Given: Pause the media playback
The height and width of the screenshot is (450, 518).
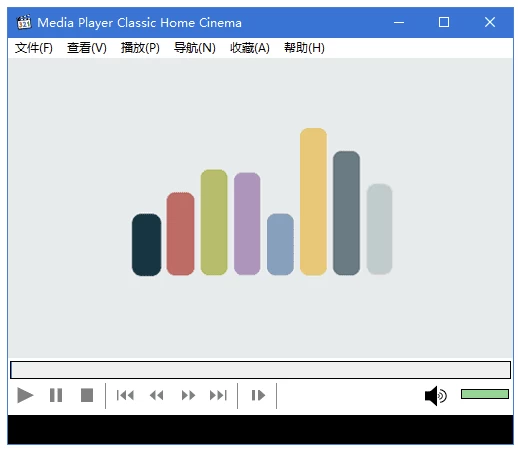Looking at the screenshot, I should pyautogui.click(x=56, y=395).
